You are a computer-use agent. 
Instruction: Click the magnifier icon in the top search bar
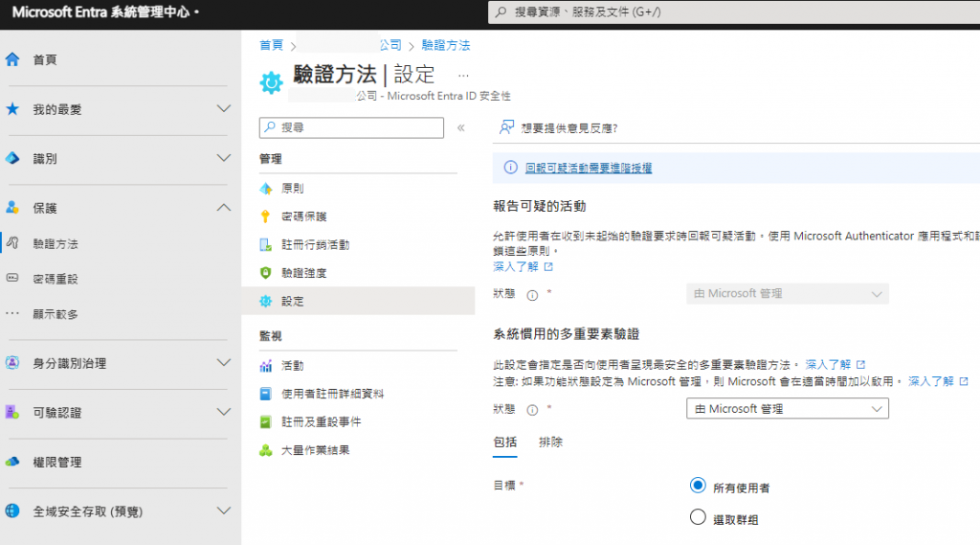[501, 11]
